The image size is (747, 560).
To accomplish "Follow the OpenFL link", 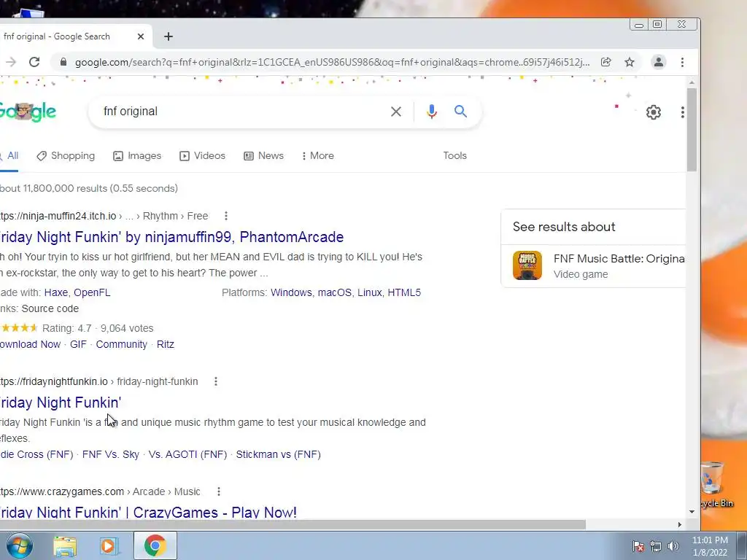I will click(92, 292).
